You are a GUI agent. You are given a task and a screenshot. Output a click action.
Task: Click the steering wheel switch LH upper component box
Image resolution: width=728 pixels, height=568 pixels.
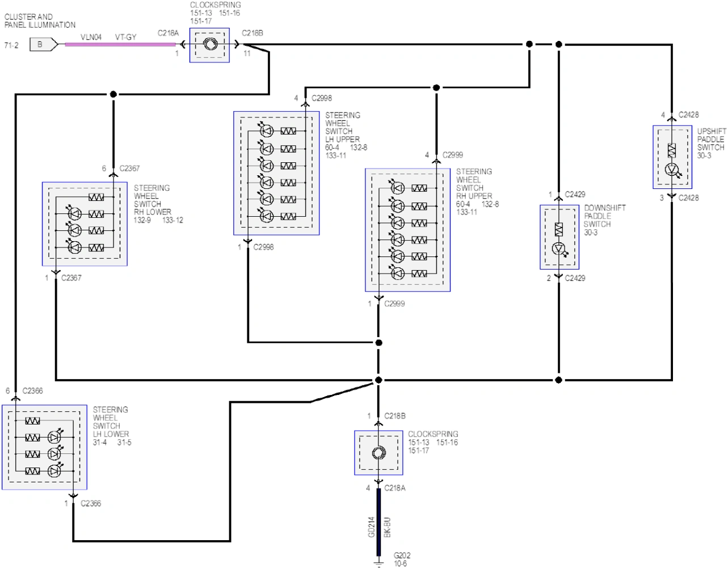pyautogui.click(x=276, y=173)
